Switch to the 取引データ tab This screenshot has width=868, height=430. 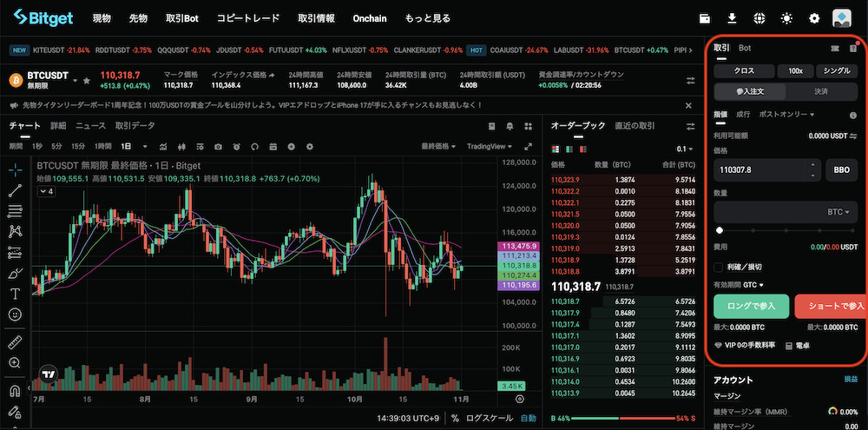135,126
